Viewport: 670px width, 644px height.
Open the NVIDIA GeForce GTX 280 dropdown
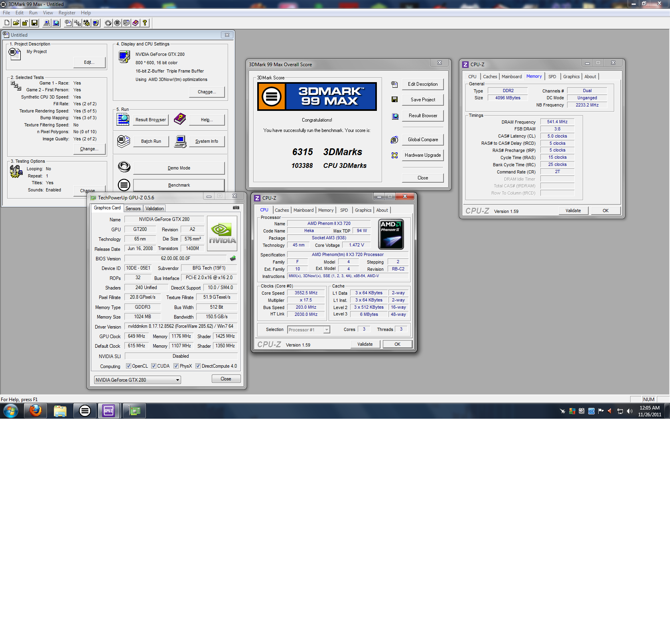click(x=138, y=380)
